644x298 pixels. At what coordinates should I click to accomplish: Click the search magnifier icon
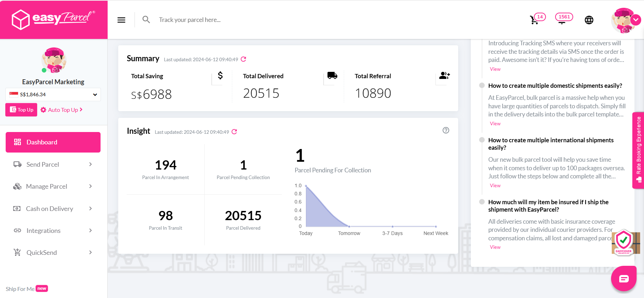pyautogui.click(x=146, y=19)
